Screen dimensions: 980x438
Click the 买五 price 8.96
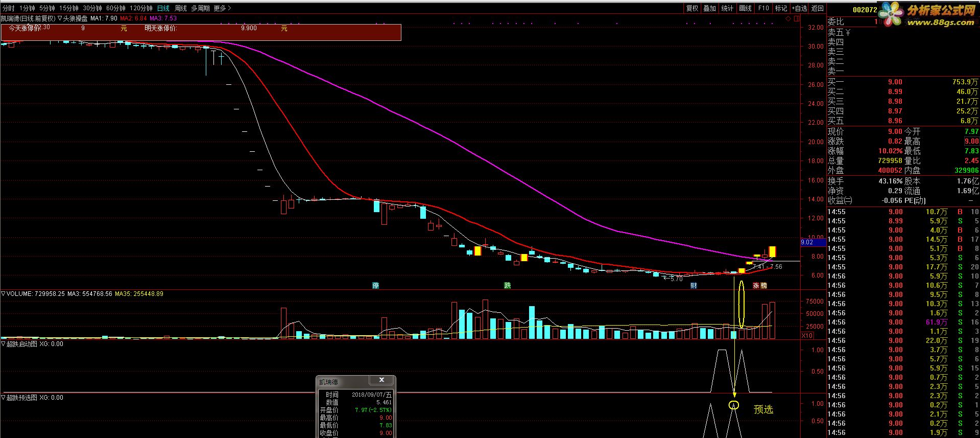[895, 121]
